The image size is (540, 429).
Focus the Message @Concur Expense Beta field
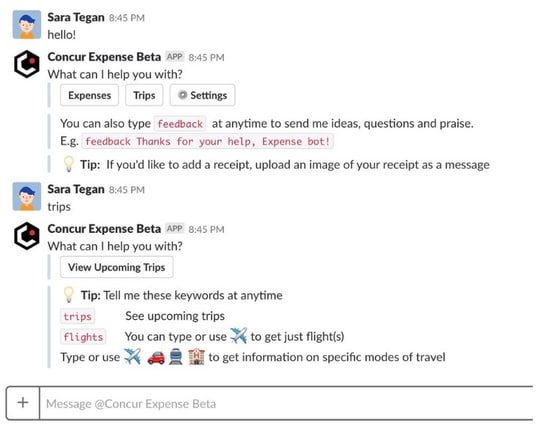point(286,404)
